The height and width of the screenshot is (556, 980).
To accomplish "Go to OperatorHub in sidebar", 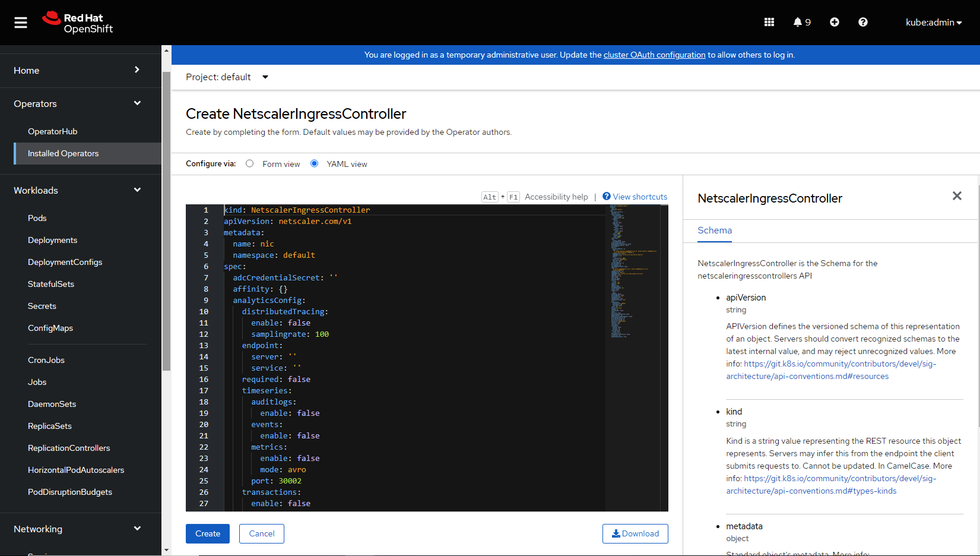I will click(x=53, y=131).
